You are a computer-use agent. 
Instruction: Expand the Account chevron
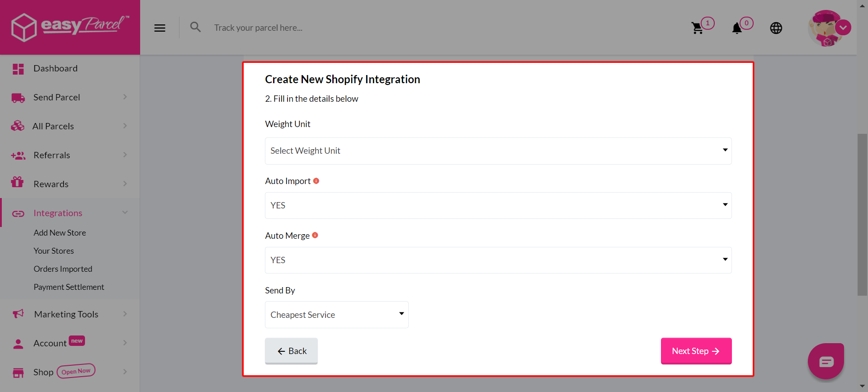(x=125, y=343)
